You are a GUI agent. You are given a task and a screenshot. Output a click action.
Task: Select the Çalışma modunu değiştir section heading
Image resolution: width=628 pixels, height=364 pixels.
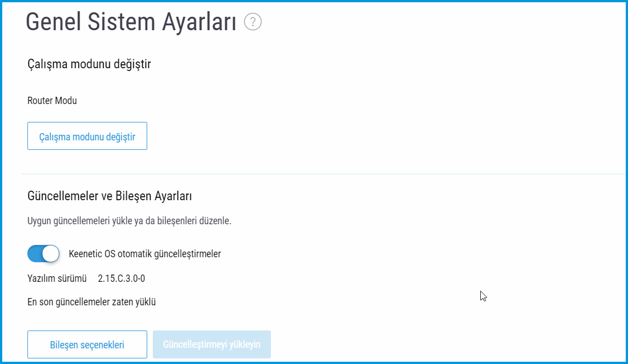(89, 64)
